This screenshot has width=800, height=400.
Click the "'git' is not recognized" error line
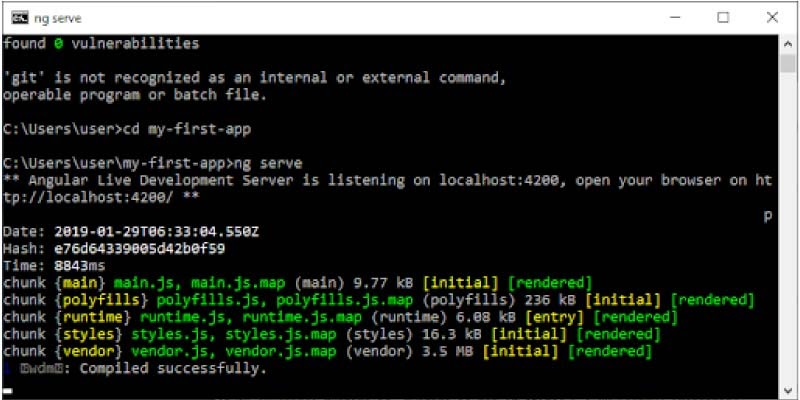[254, 78]
